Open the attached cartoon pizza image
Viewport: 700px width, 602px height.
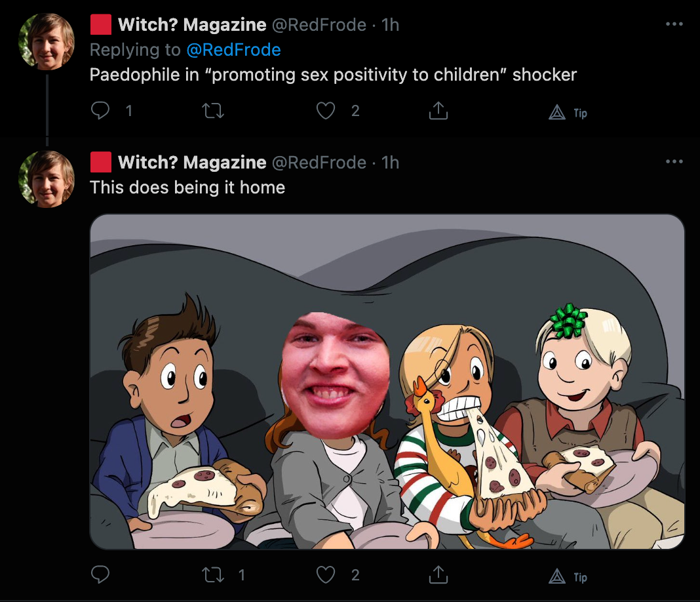(x=387, y=382)
